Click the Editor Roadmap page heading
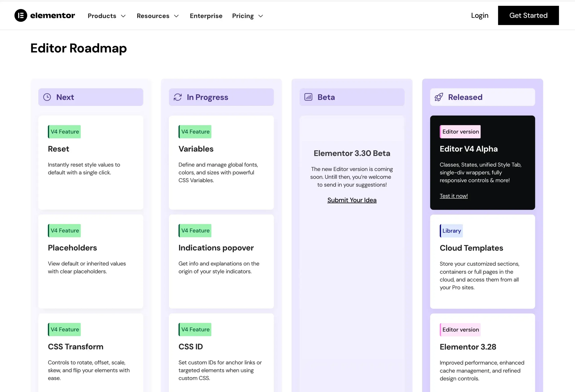575x392 pixels. [78, 48]
